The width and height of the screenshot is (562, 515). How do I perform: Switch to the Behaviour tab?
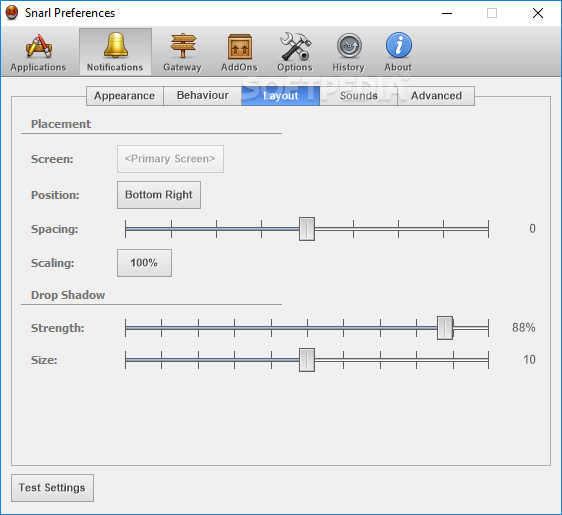[x=203, y=96]
